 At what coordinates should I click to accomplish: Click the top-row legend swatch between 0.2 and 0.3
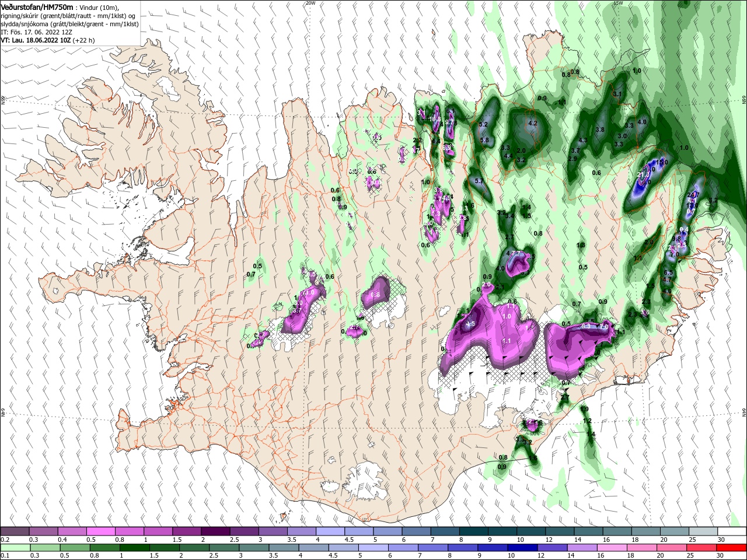click(15, 531)
